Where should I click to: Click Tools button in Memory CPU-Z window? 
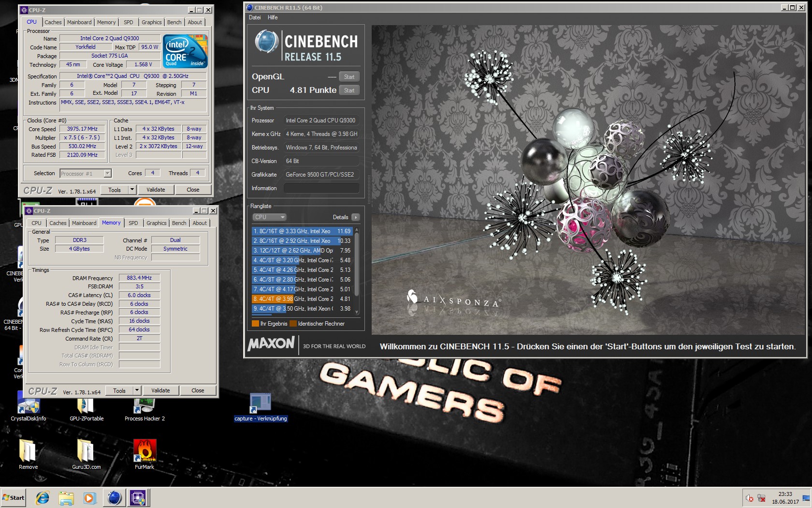(119, 390)
